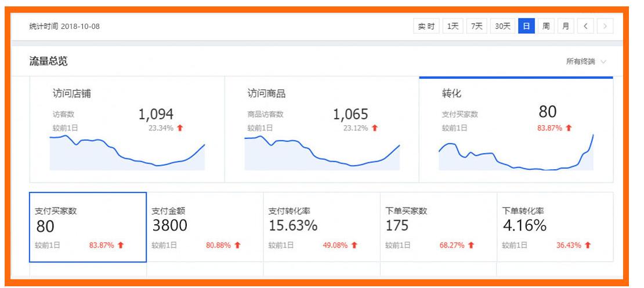Screen dimensions: 644x288
Task: Switch time range to 实时
Action: [x=426, y=26]
